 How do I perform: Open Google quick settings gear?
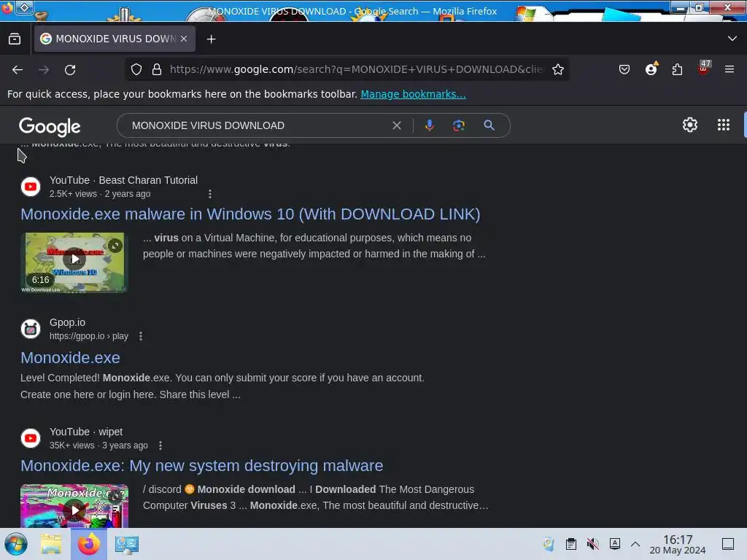690,125
